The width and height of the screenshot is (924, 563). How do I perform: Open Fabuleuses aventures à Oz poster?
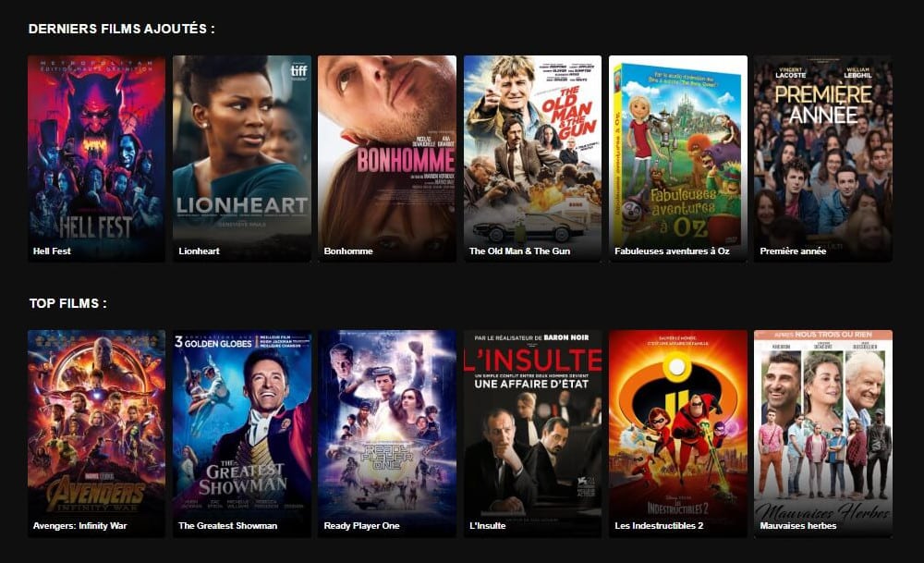pyautogui.click(x=677, y=158)
